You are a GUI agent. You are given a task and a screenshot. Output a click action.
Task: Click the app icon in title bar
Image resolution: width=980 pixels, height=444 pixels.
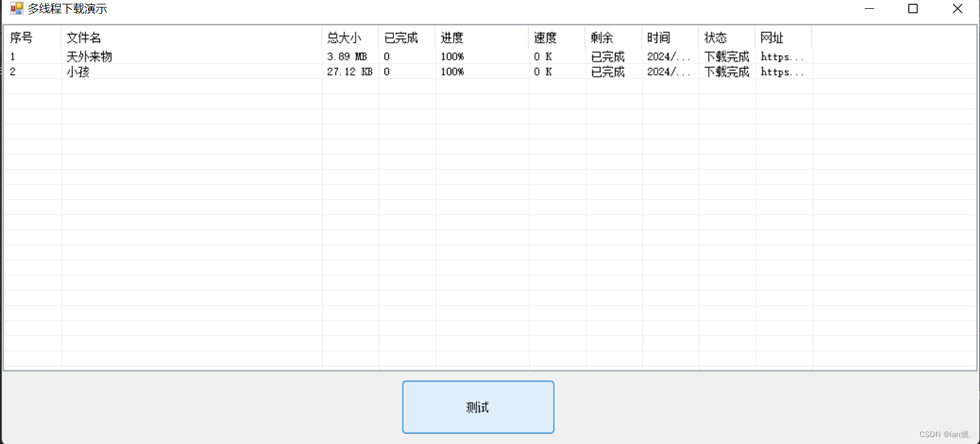(16, 8)
